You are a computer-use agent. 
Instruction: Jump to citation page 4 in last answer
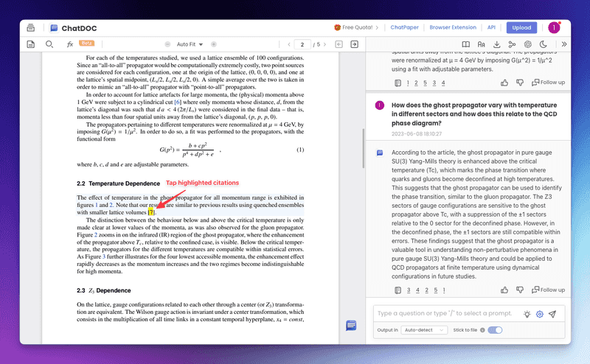[417, 290]
